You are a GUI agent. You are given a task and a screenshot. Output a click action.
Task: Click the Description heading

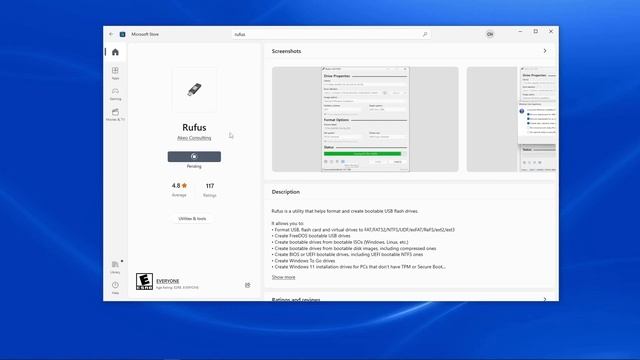(286, 192)
